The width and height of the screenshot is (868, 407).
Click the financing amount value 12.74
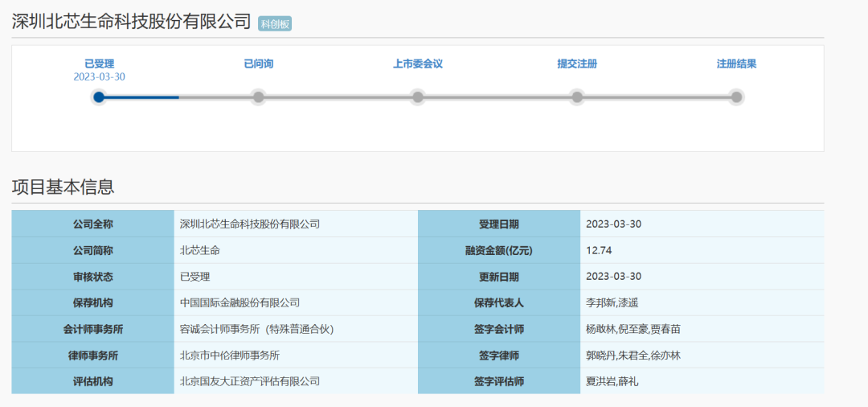point(599,250)
